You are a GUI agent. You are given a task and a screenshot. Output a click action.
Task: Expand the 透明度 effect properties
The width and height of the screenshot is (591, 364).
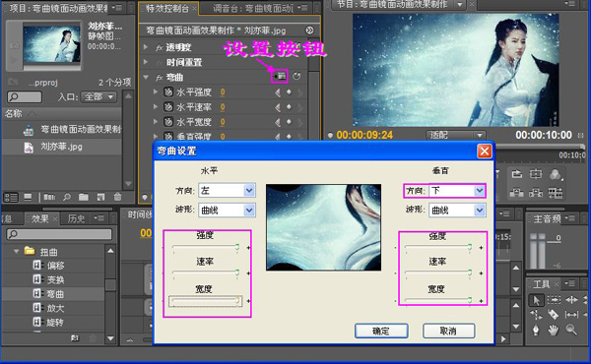coord(146,47)
